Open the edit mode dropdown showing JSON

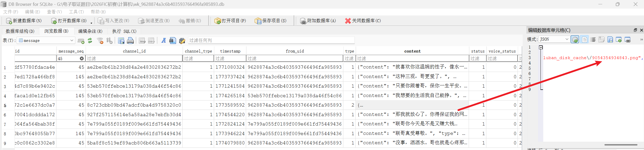[x=554, y=39]
